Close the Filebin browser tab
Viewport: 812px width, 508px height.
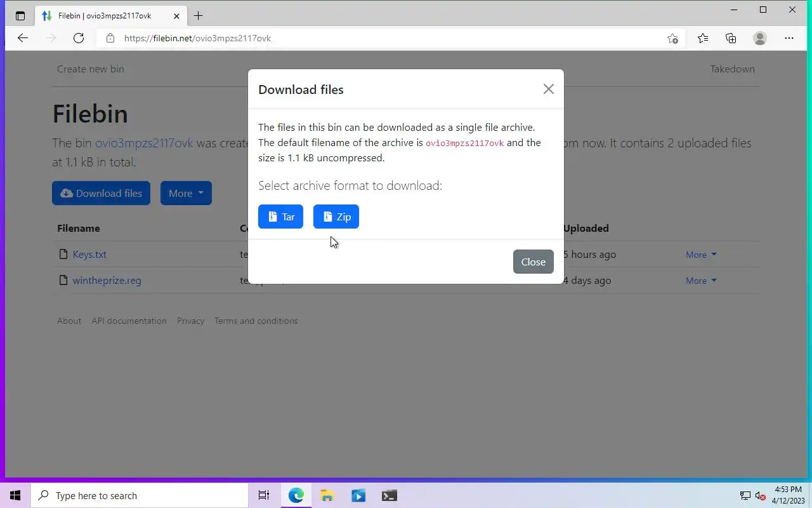coord(176,16)
